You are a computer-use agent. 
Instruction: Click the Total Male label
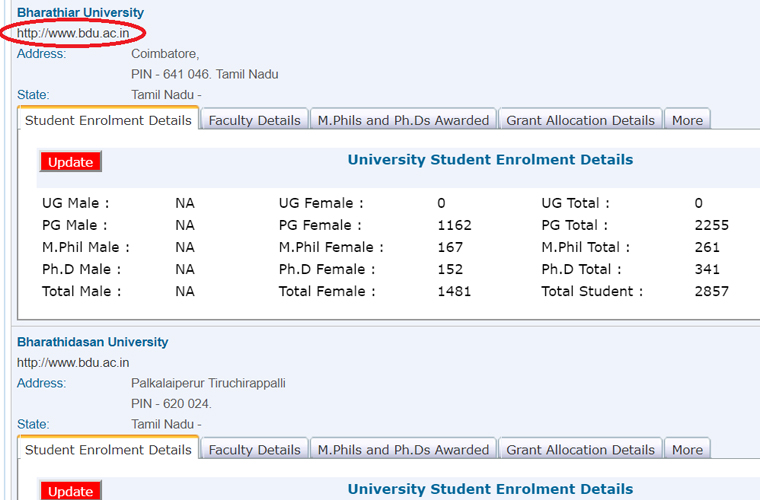pyautogui.click(x=81, y=291)
